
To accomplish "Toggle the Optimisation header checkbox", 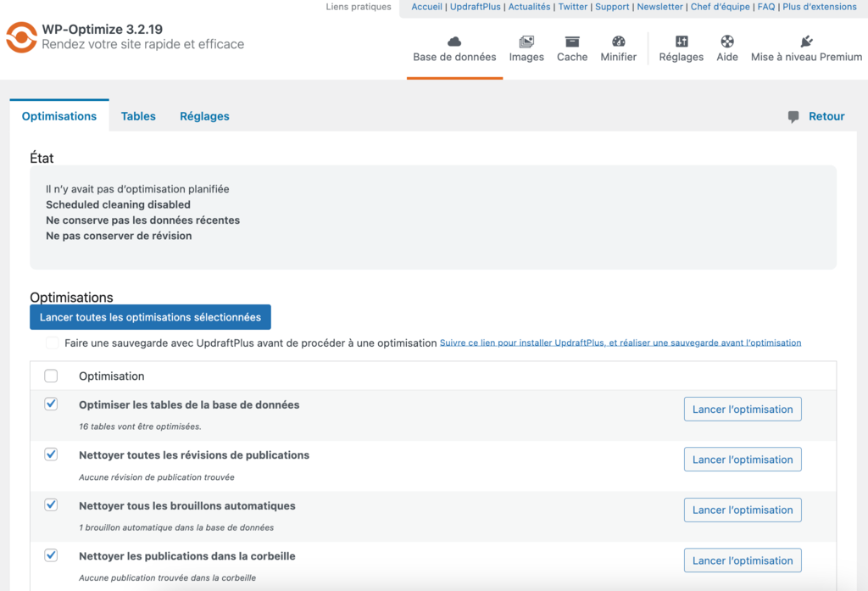I will coord(51,375).
